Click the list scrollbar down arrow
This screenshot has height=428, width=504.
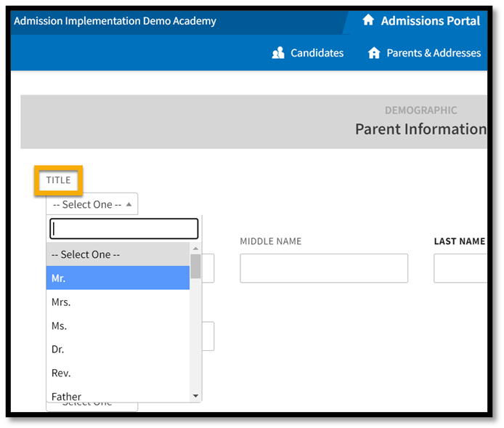pos(195,396)
